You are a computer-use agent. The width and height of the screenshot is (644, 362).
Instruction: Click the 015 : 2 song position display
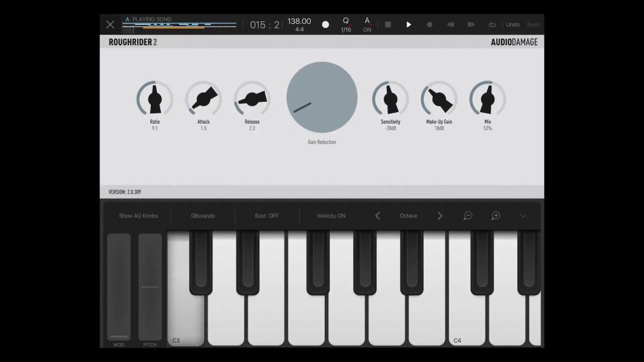pyautogui.click(x=265, y=25)
